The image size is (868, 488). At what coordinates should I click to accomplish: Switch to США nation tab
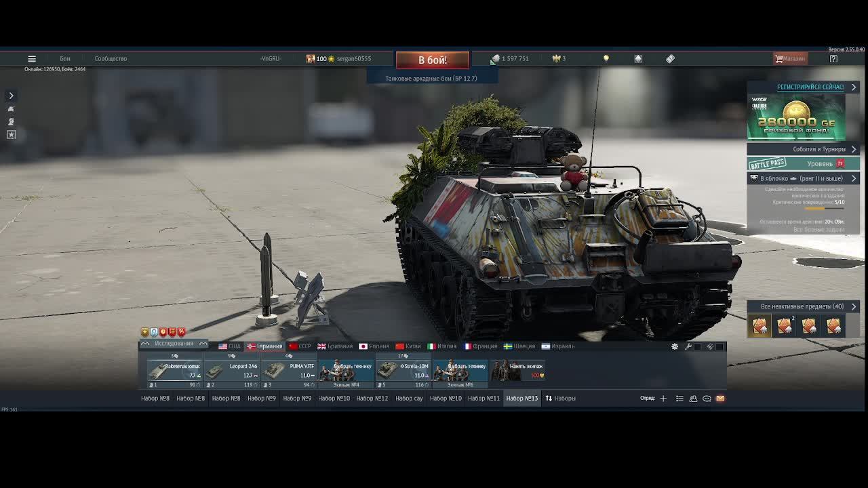[x=229, y=346]
